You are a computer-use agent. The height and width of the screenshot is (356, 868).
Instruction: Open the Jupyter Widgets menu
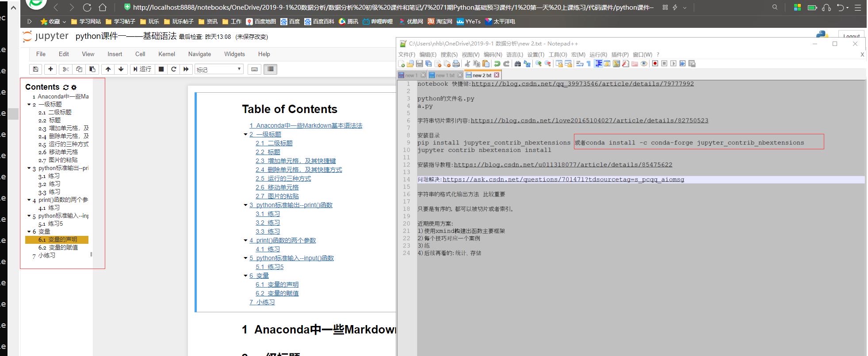tap(234, 54)
